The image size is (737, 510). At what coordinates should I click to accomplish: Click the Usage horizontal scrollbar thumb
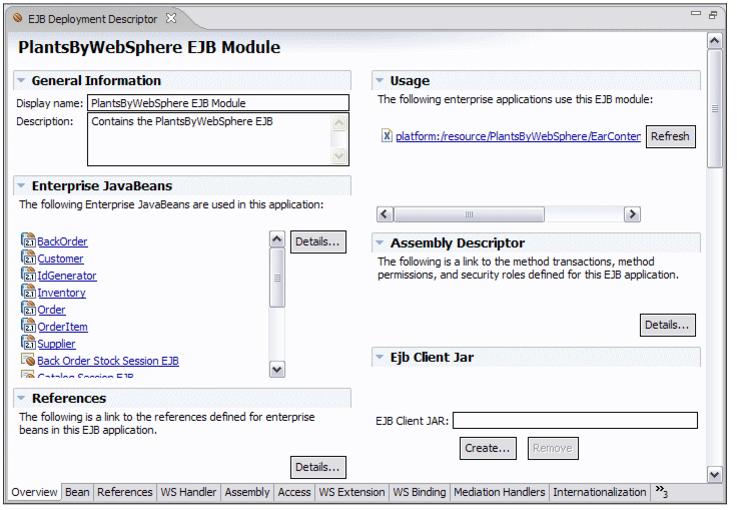tap(469, 214)
